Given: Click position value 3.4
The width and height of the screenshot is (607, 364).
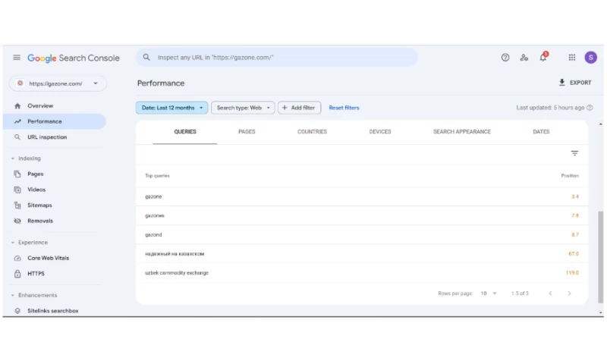Looking at the screenshot, I should [575, 196].
